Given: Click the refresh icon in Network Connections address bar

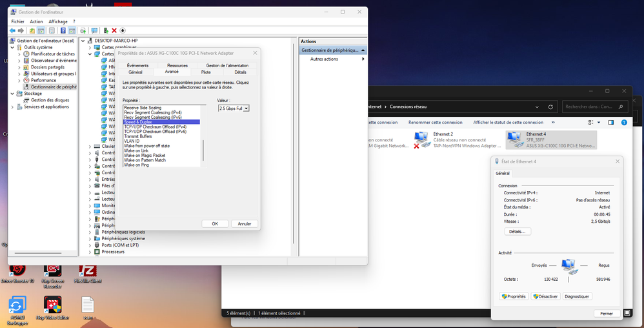Looking at the screenshot, I should [x=550, y=107].
